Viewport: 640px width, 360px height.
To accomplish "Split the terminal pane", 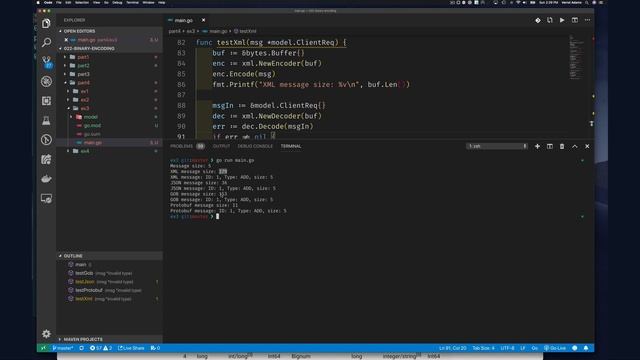I will [550, 146].
